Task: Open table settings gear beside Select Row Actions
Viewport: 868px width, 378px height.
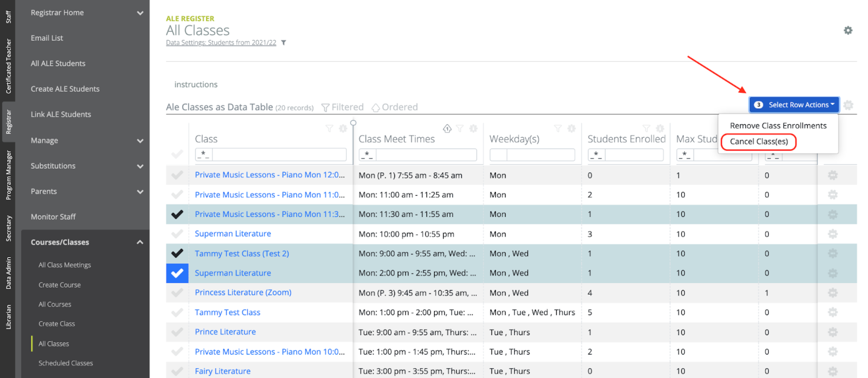Action: coord(848,105)
